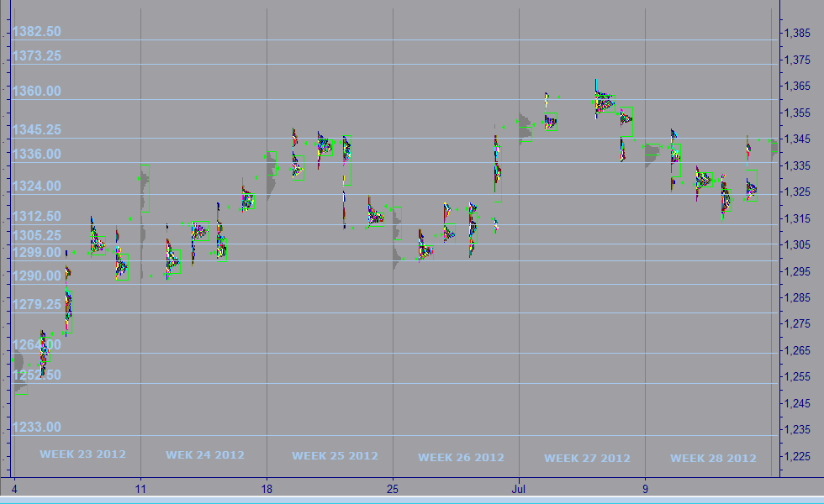Viewport: 824px width, 504px height.
Task: Click the WEEK 23 2012 label
Action: (x=82, y=454)
